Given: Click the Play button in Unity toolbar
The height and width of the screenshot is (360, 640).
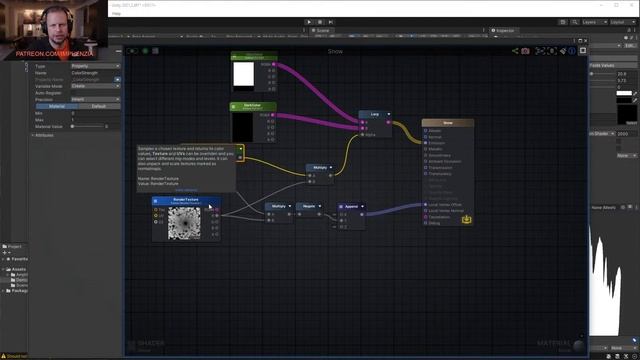Looking at the screenshot, I should tap(309, 22).
